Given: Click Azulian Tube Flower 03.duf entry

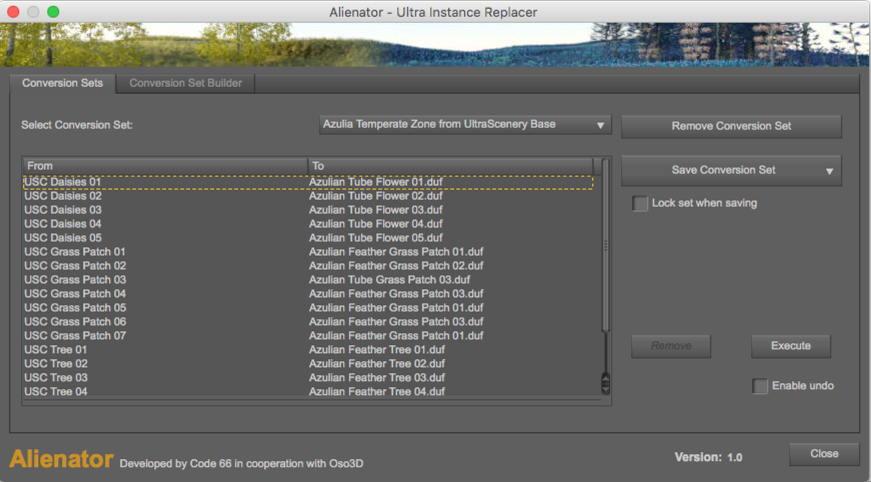Looking at the screenshot, I should pos(376,210).
